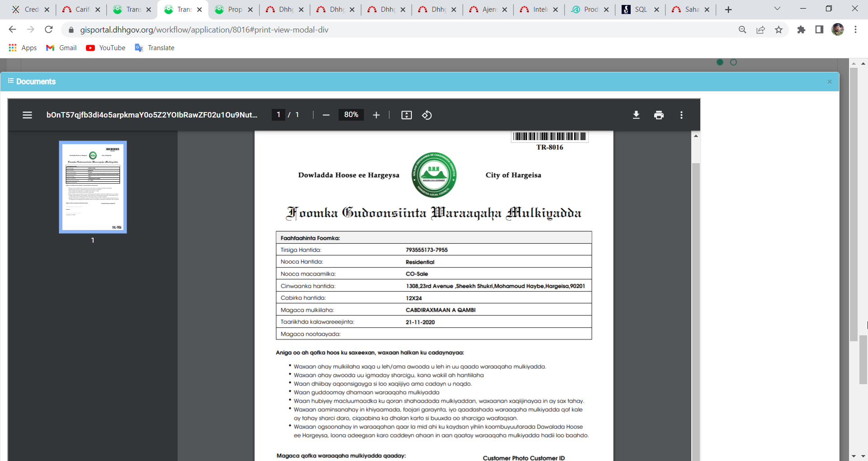Click the property address 1308,23rd Avenue
Image resolution: width=868 pixels, height=461 pixels.
coord(495,286)
